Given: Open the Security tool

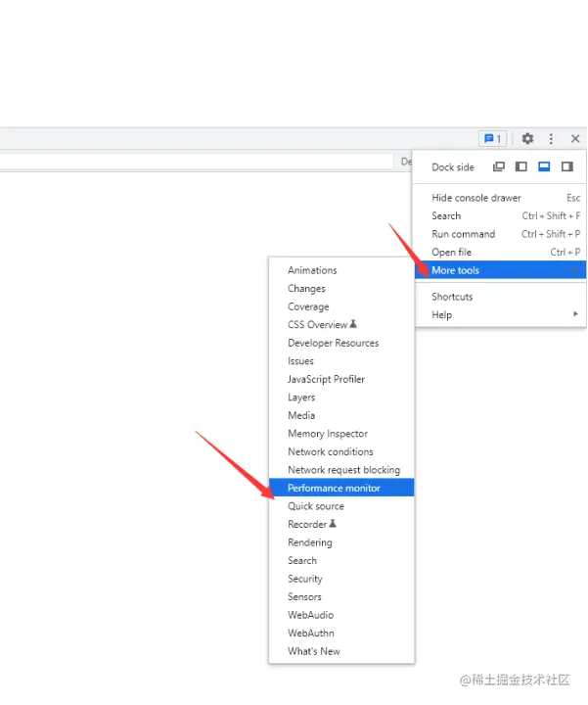Looking at the screenshot, I should coord(341,579).
